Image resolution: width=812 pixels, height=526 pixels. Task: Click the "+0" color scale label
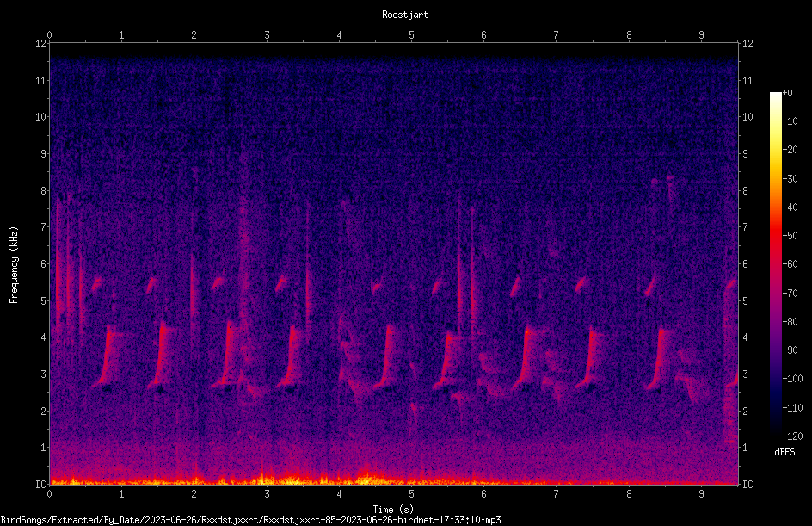click(787, 93)
